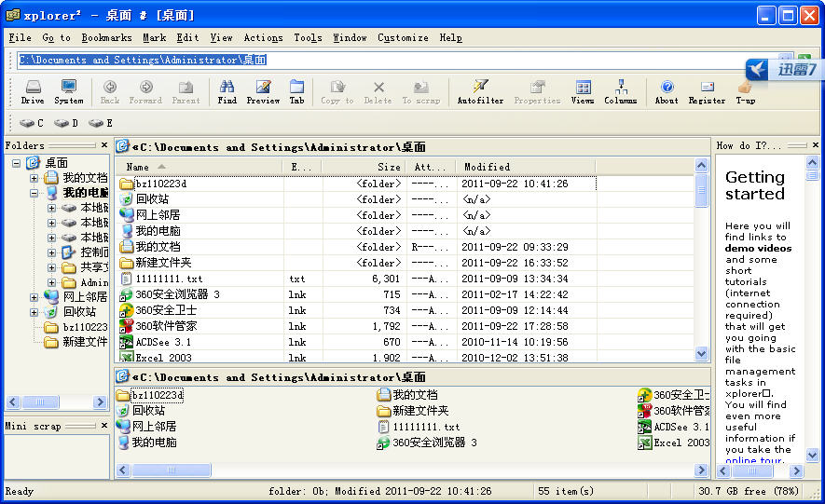Select drive C in drivebar
The height and width of the screenshot is (504, 825).
31,123
